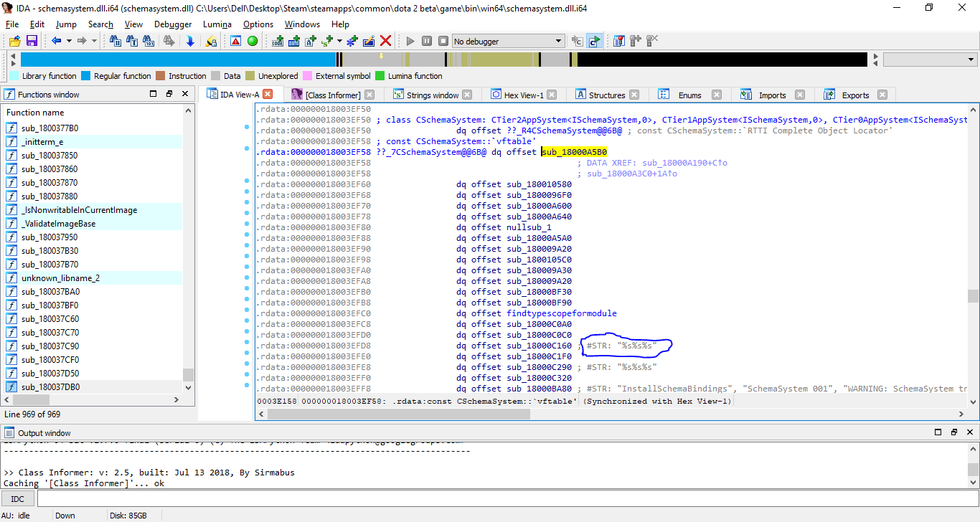Click the create ASCII string icon

click(x=311, y=41)
